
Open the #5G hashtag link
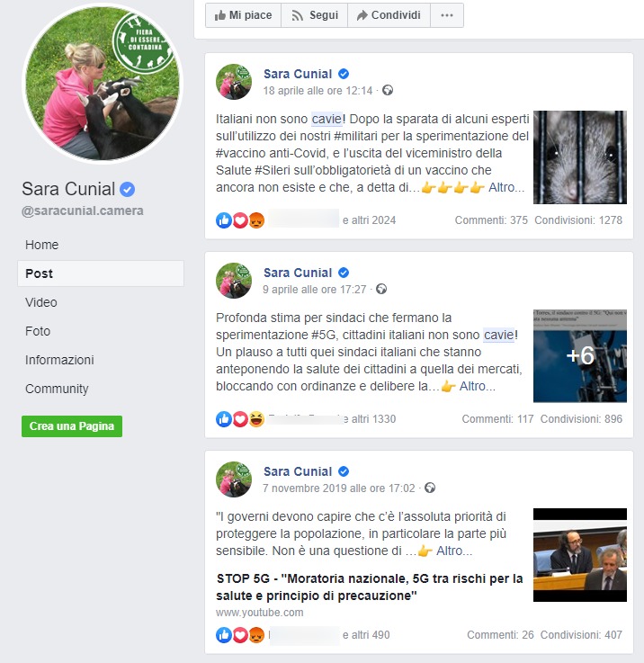[325, 335]
